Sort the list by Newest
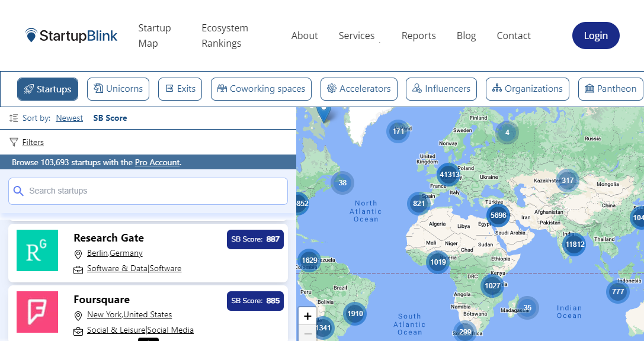644x341 pixels. [x=69, y=118]
